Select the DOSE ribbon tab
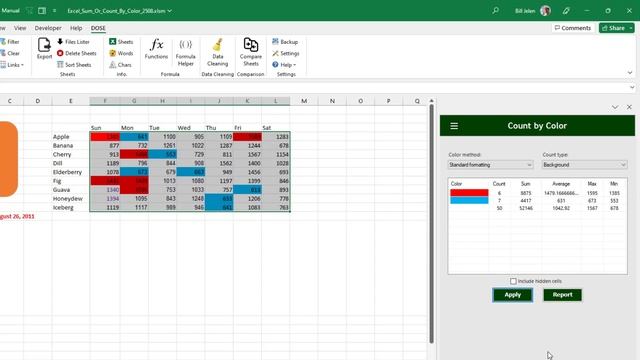Image resolution: width=640 pixels, height=360 pixels. coord(98,28)
